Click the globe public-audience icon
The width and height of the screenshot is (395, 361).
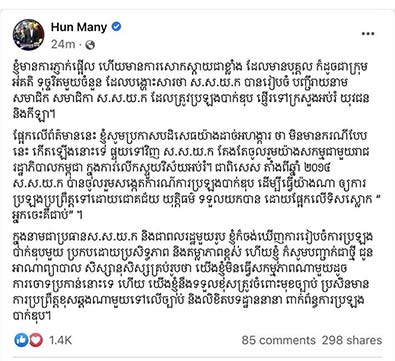[x=90, y=45]
